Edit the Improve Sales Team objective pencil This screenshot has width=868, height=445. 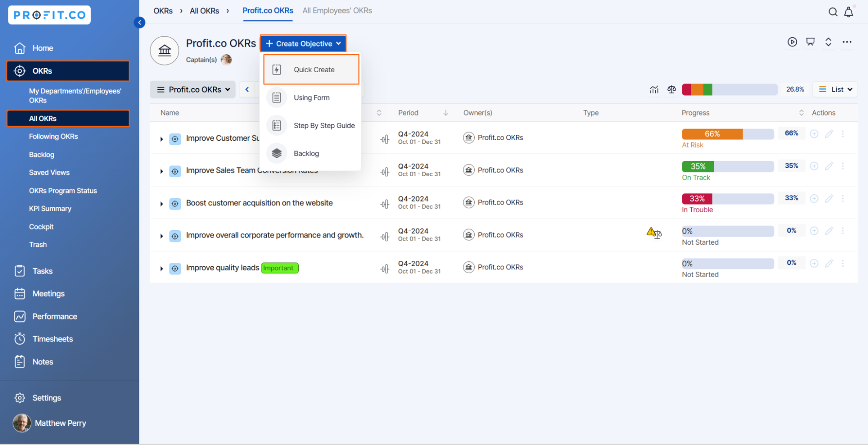829,166
